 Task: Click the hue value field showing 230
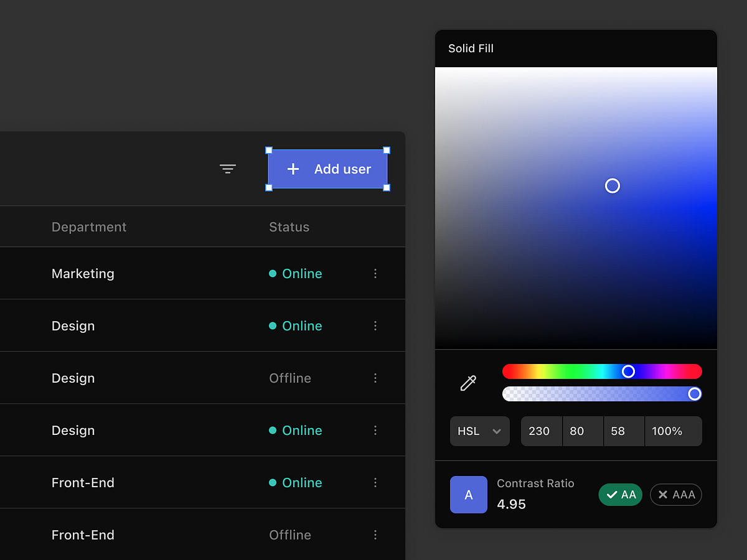coord(541,431)
